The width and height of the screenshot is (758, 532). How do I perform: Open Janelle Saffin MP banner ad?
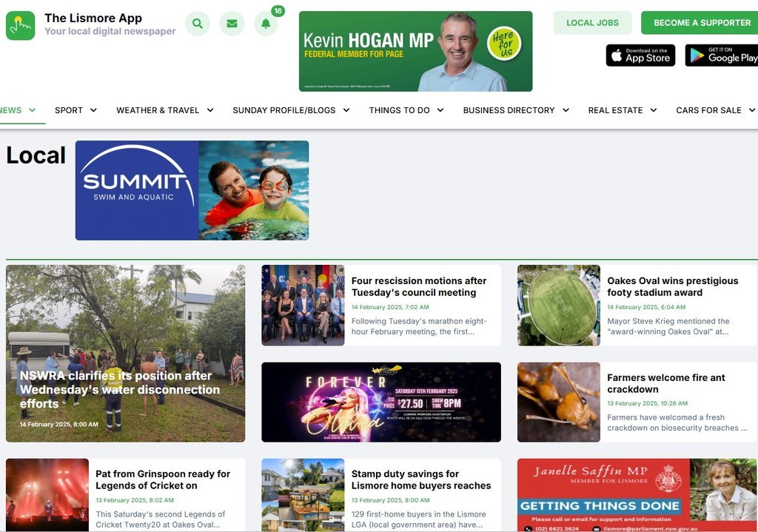(637, 495)
